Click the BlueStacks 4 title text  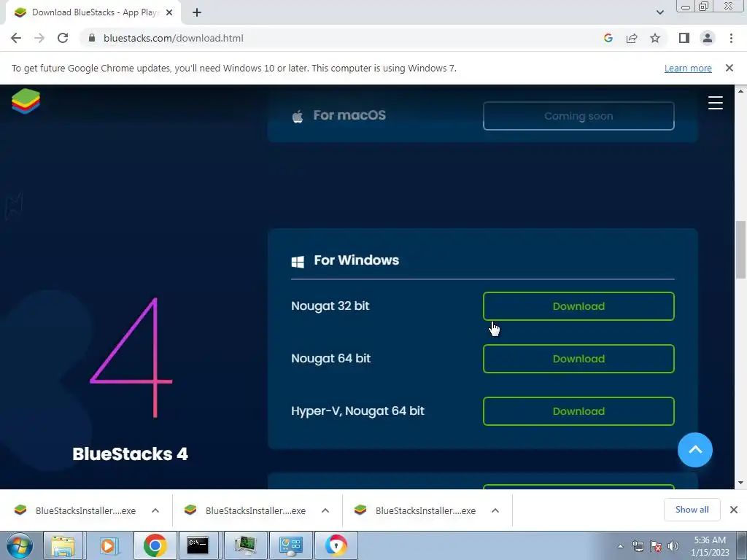[130, 454]
